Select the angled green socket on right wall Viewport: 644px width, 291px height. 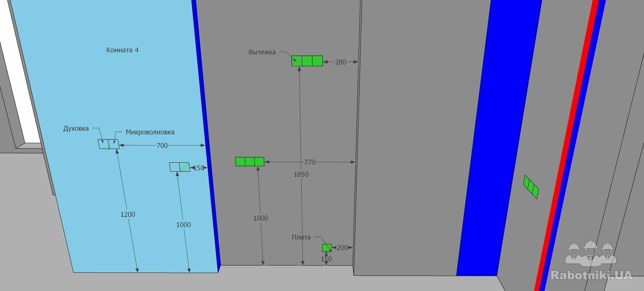click(x=531, y=187)
